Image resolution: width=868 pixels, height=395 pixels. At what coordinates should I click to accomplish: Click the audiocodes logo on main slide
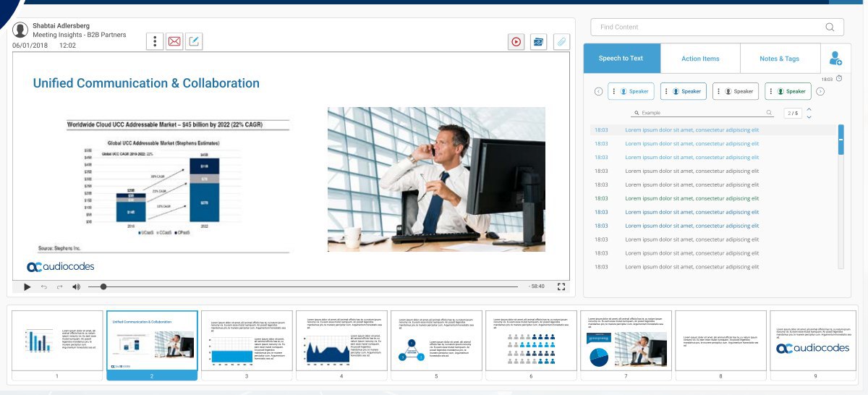[61, 267]
